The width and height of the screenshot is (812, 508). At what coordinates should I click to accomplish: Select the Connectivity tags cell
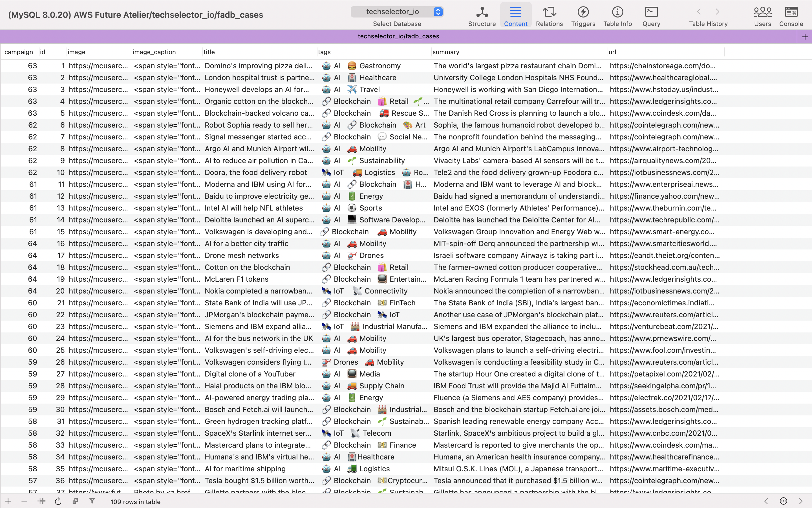pyautogui.click(x=374, y=291)
